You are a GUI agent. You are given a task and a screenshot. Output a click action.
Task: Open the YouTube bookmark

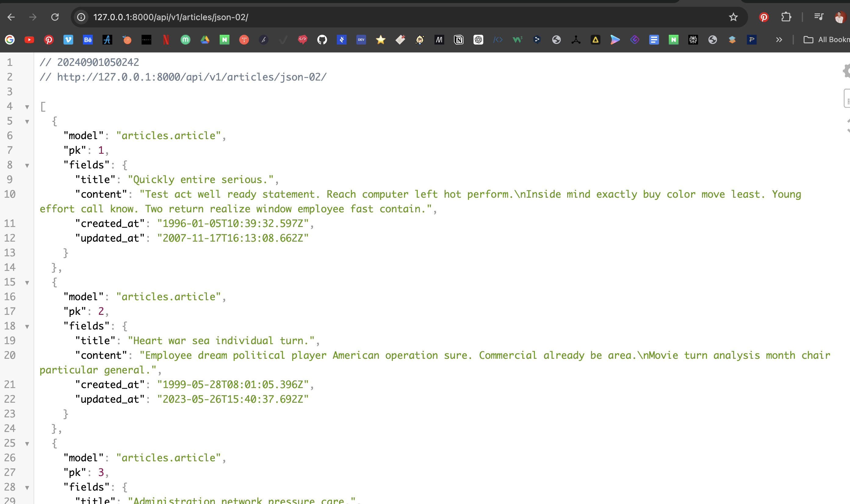[29, 40]
